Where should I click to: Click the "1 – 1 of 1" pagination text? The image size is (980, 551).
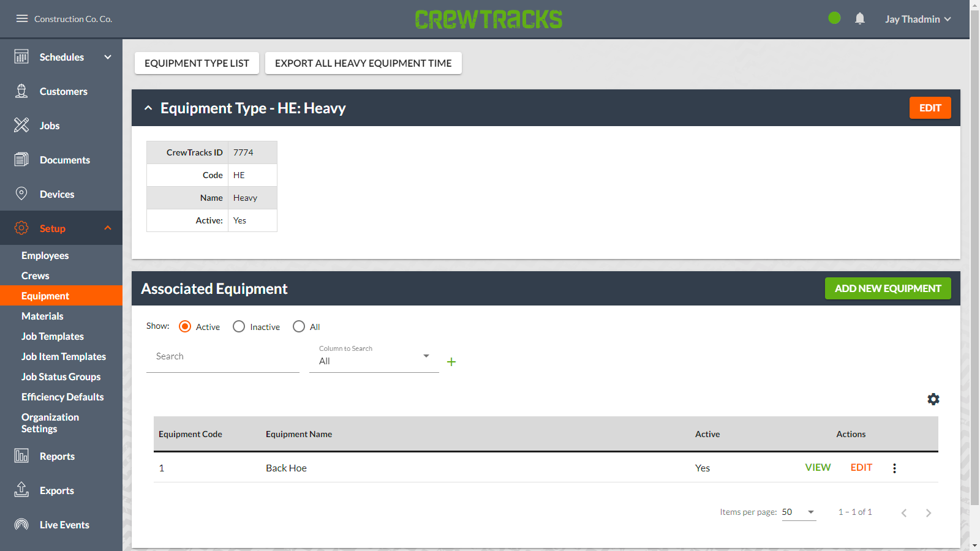click(x=855, y=512)
